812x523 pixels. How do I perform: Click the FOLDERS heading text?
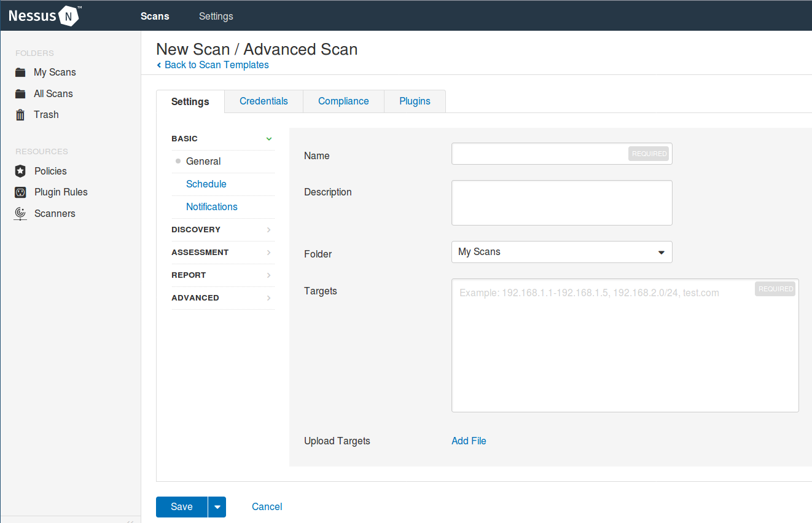click(x=34, y=53)
